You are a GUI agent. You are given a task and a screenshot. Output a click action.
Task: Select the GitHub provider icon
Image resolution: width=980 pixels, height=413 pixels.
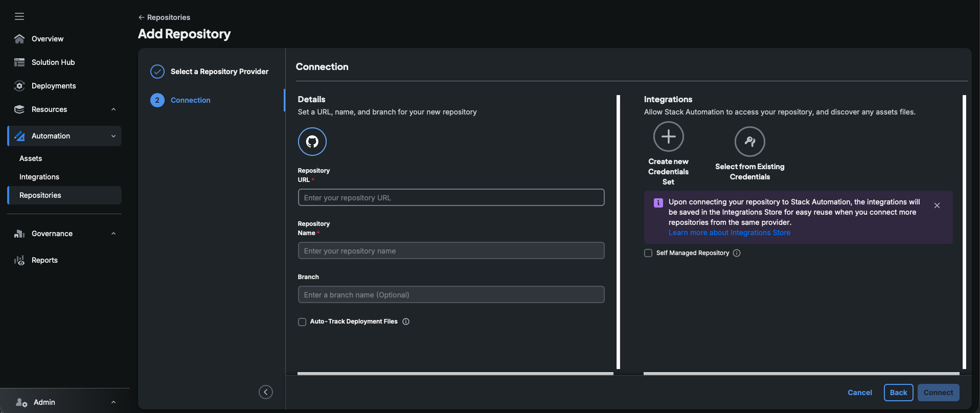[312, 141]
